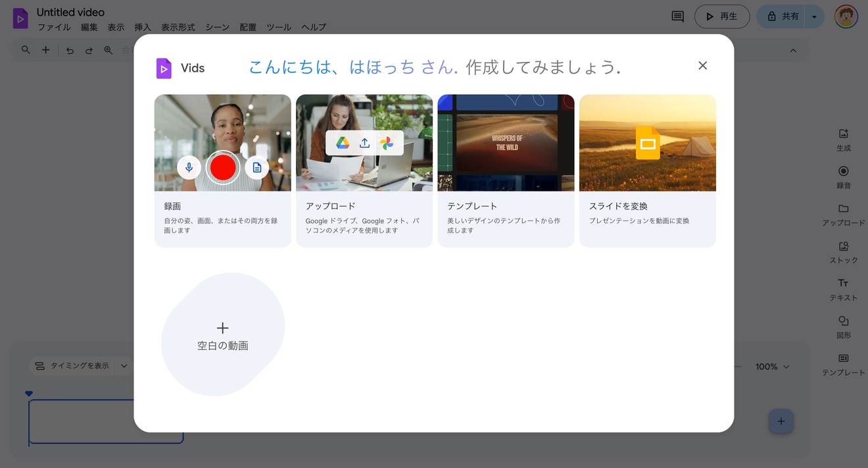Select the 録画 recording card

[223, 171]
